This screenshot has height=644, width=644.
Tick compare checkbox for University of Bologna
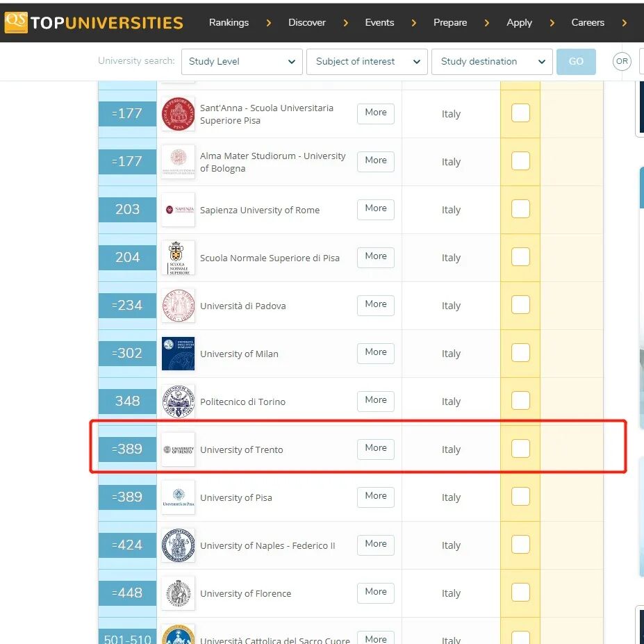click(x=520, y=160)
